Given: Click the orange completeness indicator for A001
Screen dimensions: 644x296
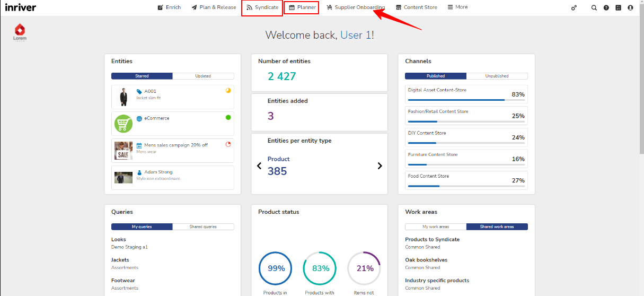Looking at the screenshot, I should (x=228, y=90).
